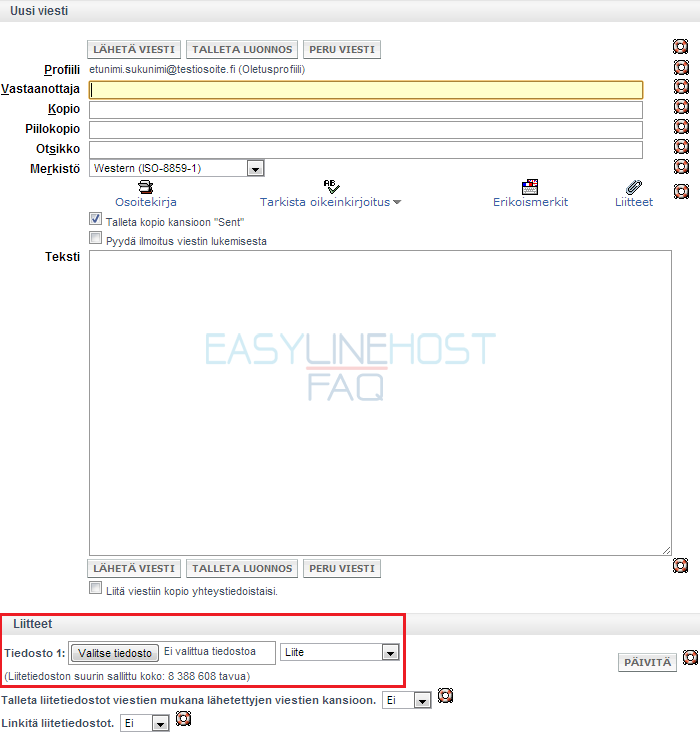This screenshot has height=734, width=700.
Task: Click inside the Teksti message body area
Action: (380, 403)
